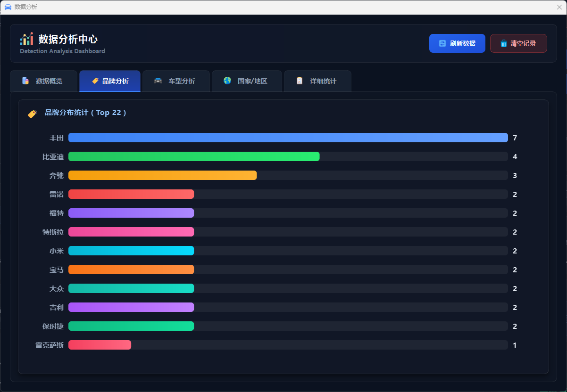Screen dimensions: 567x392
Task: Click the violet 吉利 bar
Action: 131,307
